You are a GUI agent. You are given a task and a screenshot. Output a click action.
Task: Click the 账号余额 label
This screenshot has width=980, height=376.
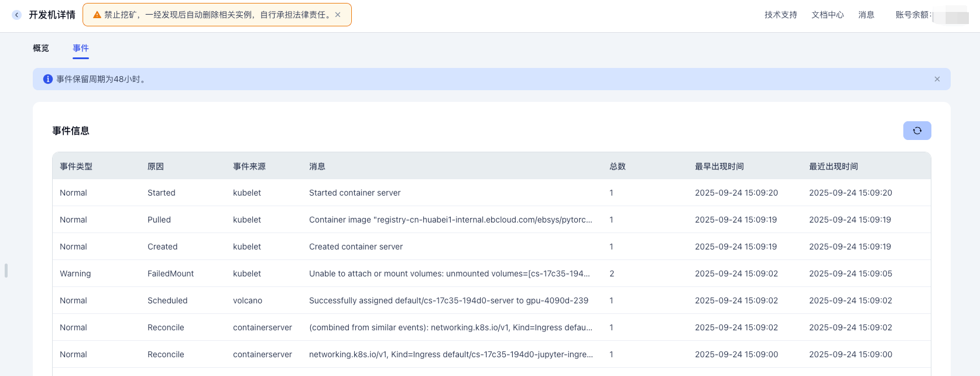coord(913,15)
